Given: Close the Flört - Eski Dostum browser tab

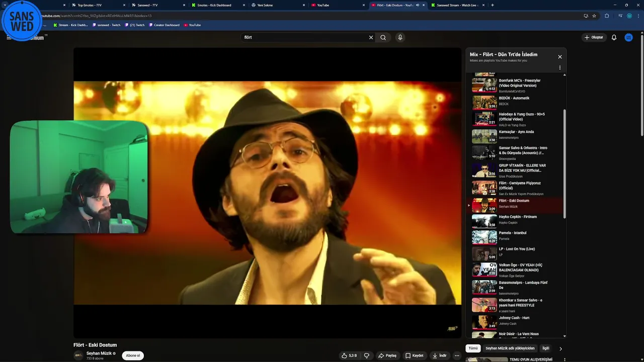Looking at the screenshot, I should (424, 5).
